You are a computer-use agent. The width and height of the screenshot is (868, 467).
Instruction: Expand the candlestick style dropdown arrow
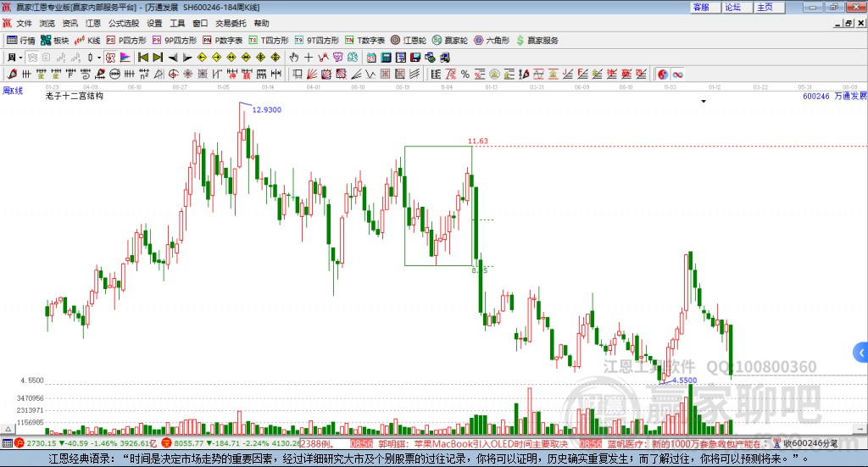tap(99, 58)
